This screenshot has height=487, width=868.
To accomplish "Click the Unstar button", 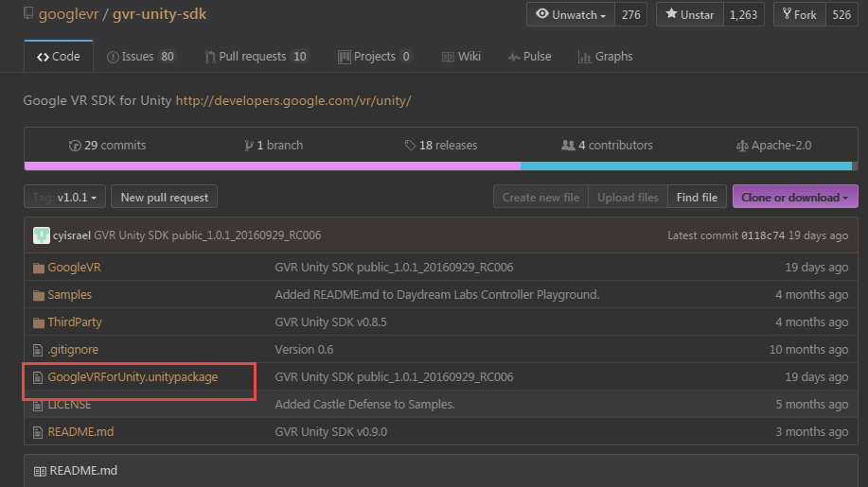I will click(690, 14).
